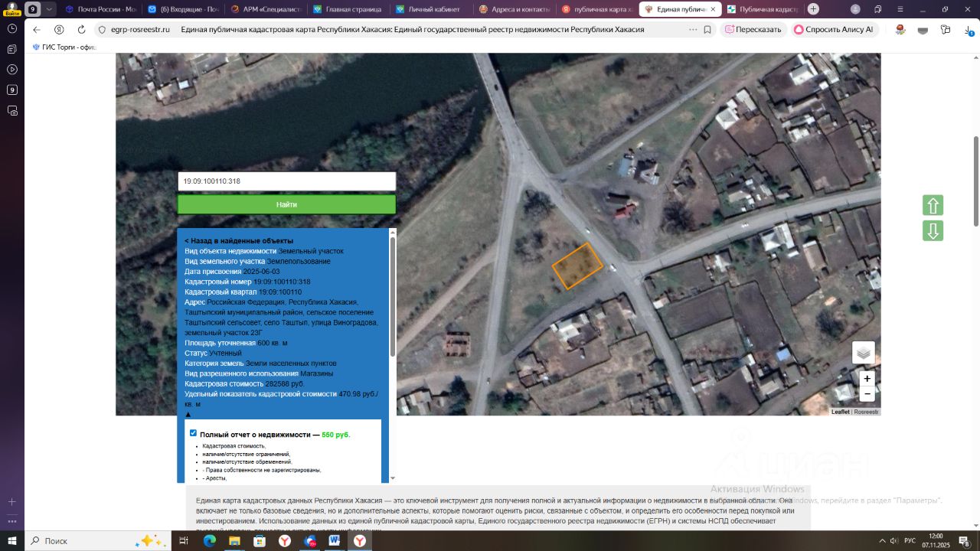
Task: Close the Единая публичная tab
Action: pos(714,9)
